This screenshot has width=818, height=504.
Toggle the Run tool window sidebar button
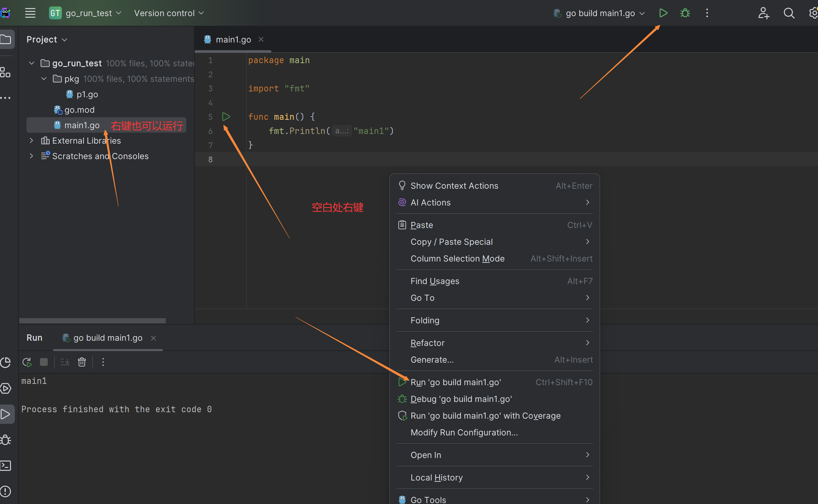tap(6, 414)
